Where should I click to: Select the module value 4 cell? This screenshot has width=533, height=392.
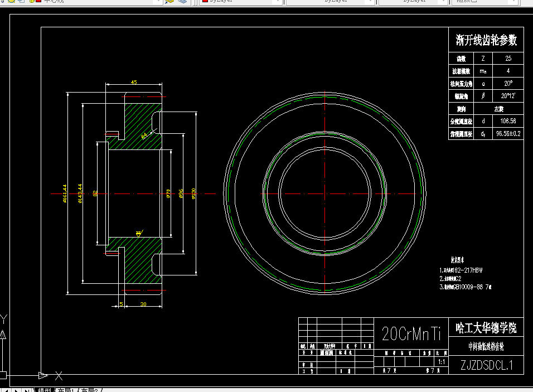coord(508,71)
